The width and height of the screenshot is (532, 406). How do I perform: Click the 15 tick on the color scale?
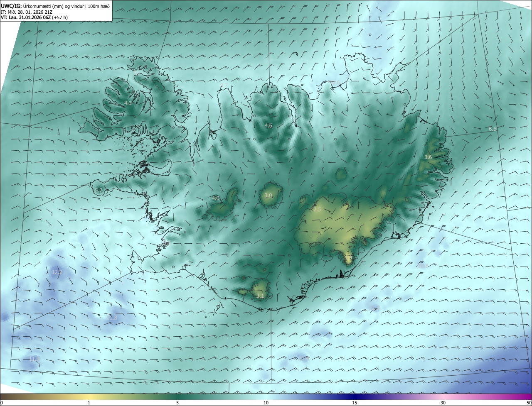[355, 403]
